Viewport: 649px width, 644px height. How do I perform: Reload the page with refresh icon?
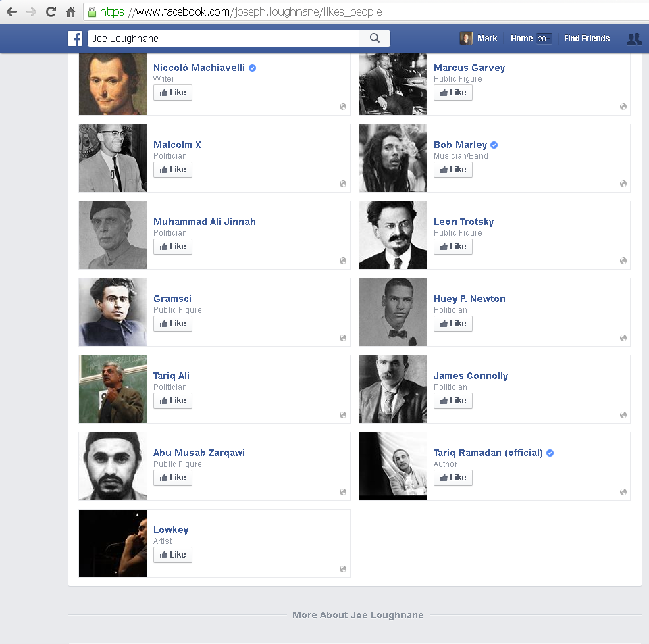(51, 11)
